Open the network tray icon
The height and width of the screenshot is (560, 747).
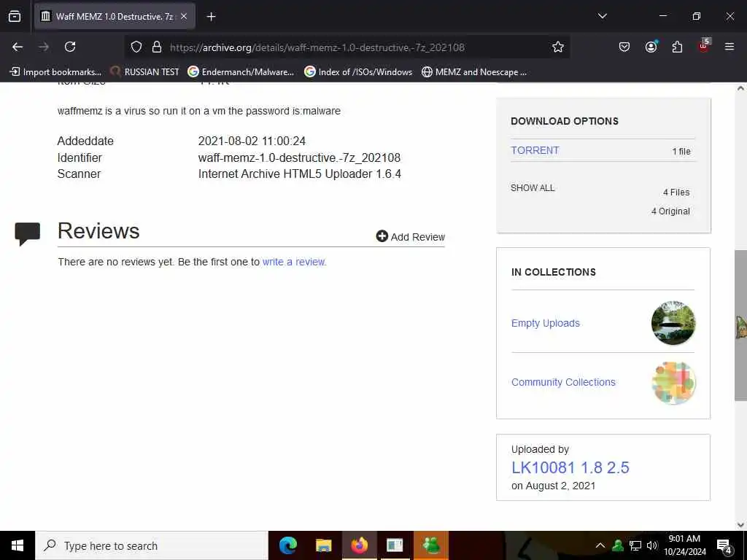click(x=635, y=545)
